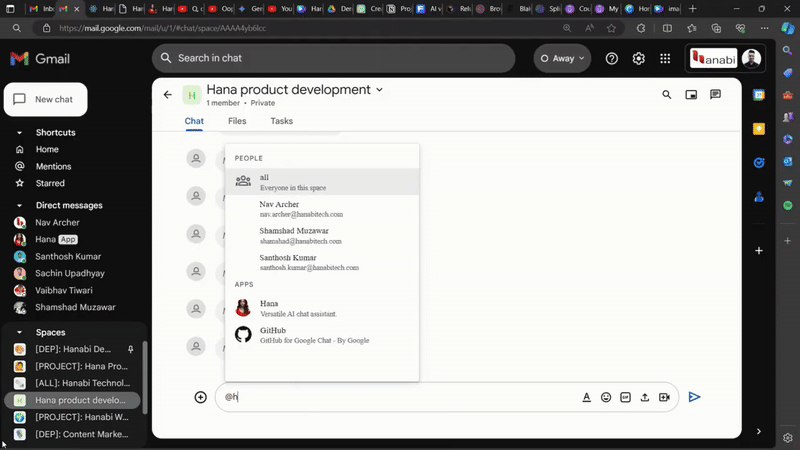Collapse the Shortcuts section
The height and width of the screenshot is (450, 800).
point(19,133)
